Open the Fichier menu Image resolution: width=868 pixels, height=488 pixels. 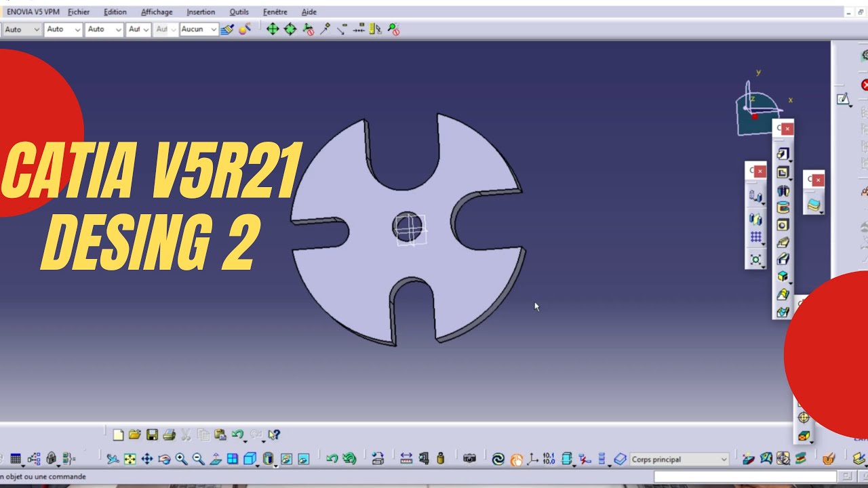tap(79, 12)
